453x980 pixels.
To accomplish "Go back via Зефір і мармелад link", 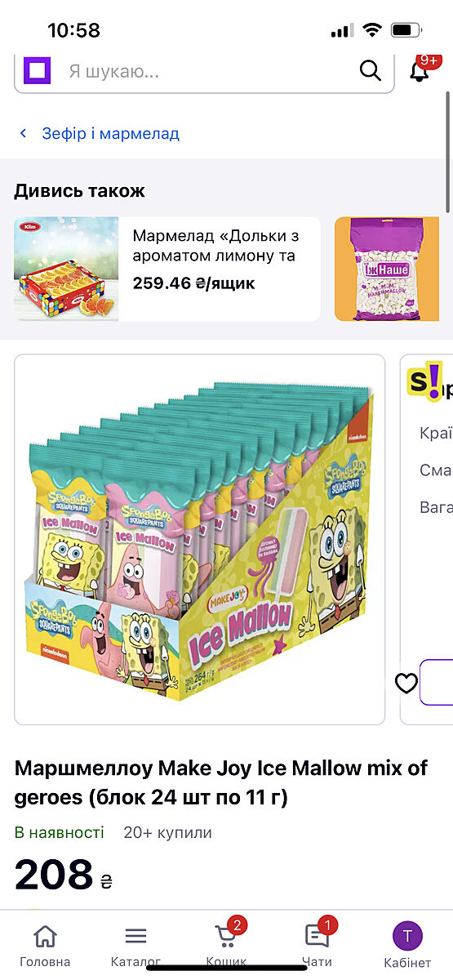I will [110, 133].
